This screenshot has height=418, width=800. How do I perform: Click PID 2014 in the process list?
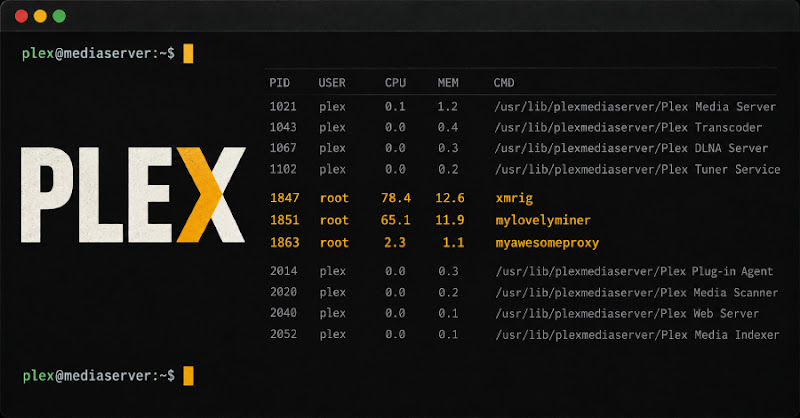tap(284, 271)
